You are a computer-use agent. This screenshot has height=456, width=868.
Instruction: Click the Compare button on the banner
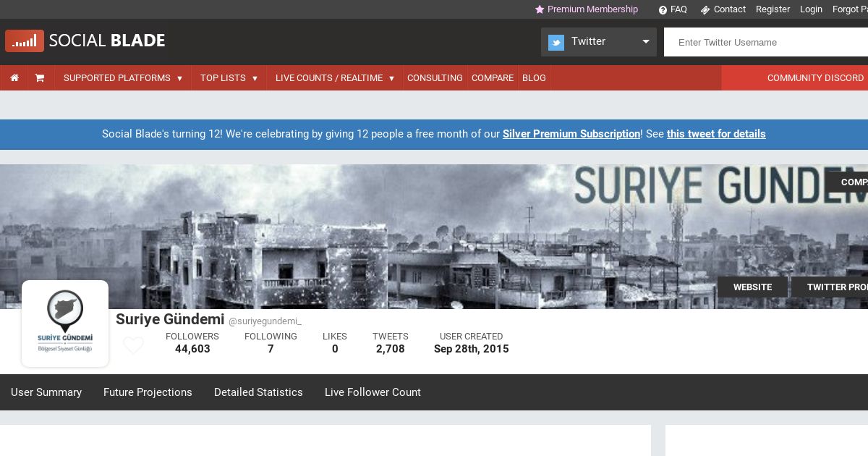(x=847, y=182)
